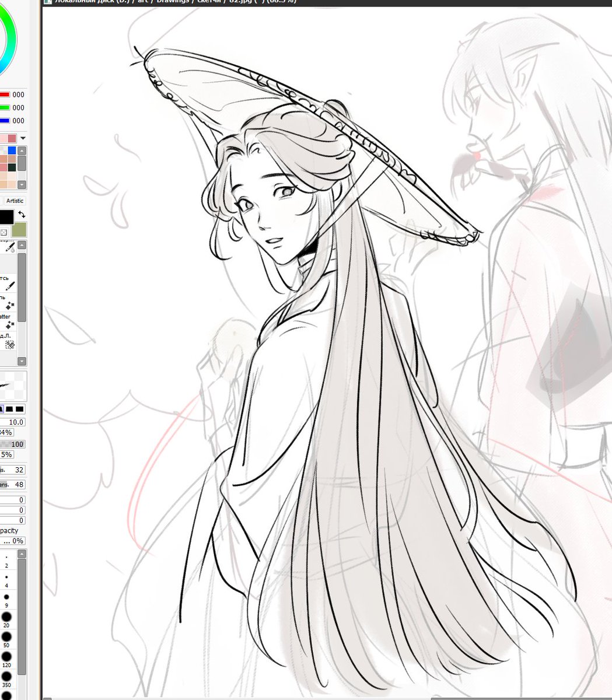Click the brush size 10.0 field

(x=12, y=422)
